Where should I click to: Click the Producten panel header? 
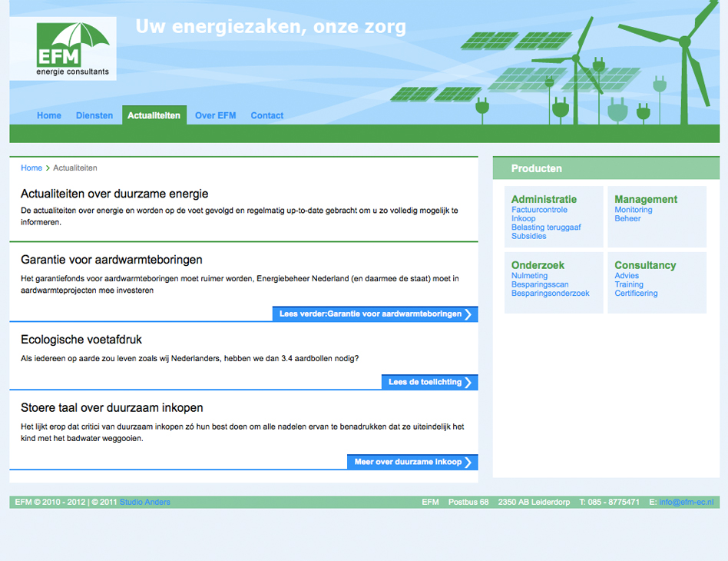[x=606, y=168]
